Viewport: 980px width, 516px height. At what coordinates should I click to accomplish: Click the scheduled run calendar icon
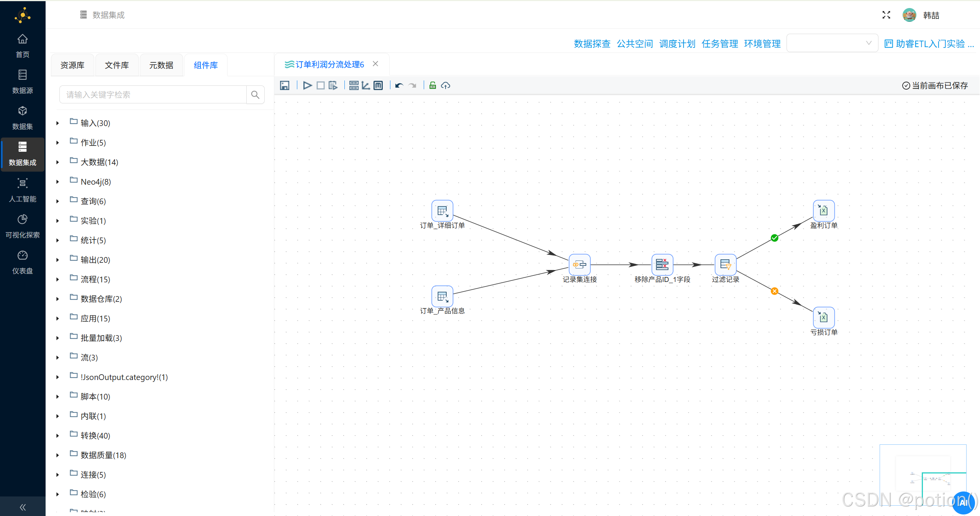tap(333, 85)
